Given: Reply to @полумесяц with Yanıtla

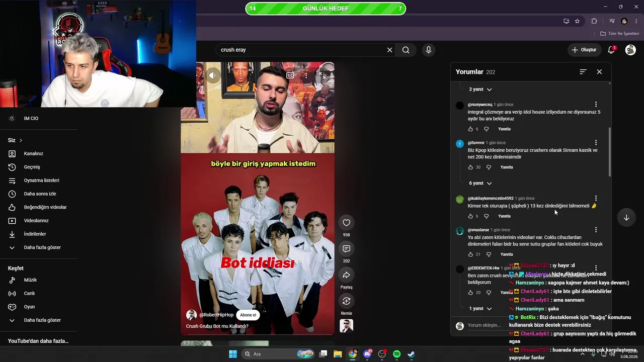Looking at the screenshot, I should pos(504,129).
